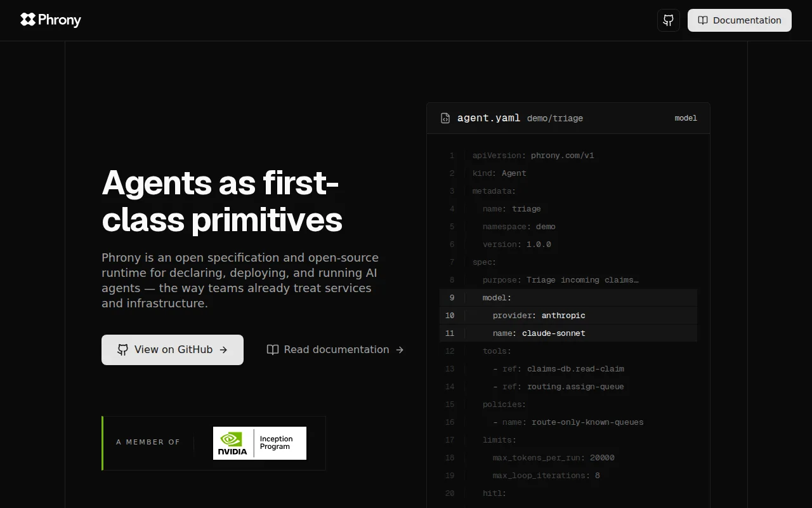Click the 'metadata:' line

tap(568, 191)
